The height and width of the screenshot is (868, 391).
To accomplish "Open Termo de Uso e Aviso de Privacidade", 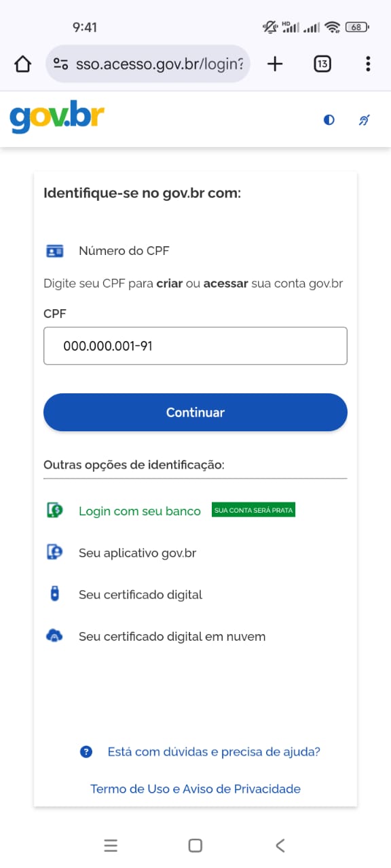I will pyautogui.click(x=195, y=789).
